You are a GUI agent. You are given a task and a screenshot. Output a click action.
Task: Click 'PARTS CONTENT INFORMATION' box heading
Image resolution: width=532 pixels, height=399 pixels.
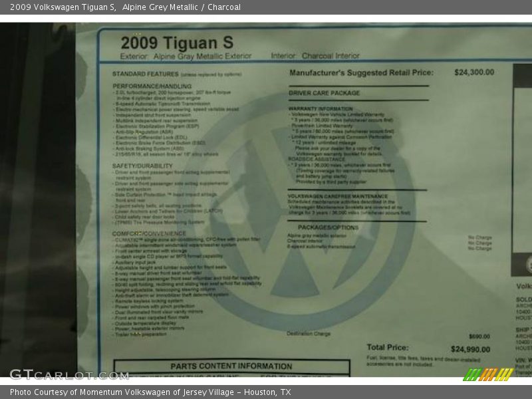pos(231,366)
